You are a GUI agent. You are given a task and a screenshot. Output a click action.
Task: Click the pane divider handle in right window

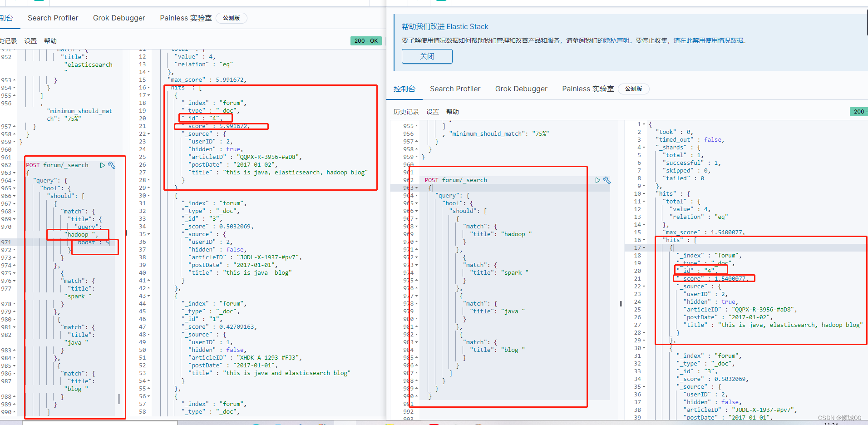tap(621, 304)
